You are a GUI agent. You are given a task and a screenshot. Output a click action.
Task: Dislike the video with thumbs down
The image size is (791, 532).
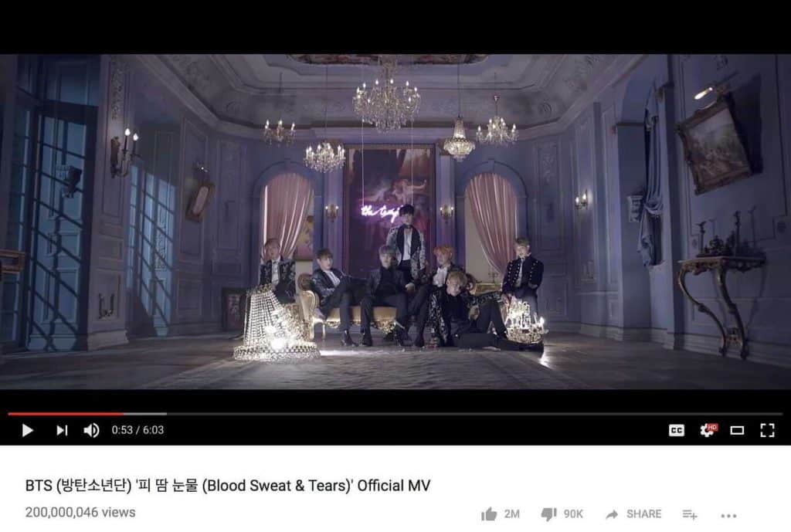click(x=548, y=513)
